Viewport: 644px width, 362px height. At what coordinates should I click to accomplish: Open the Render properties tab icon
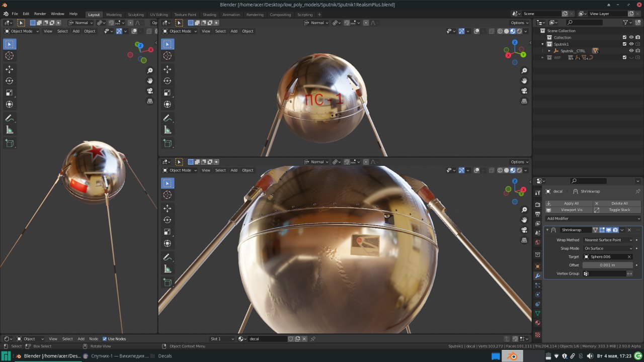click(x=537, y=205)
